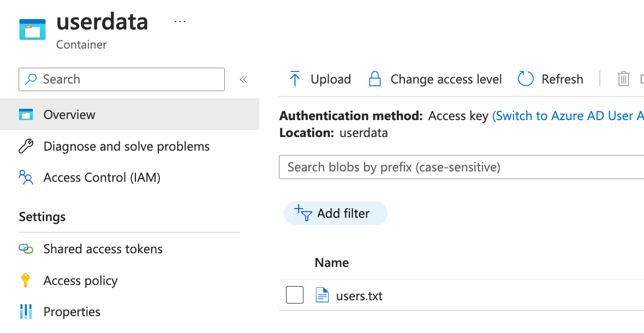Click the Upload arrow icon
644x333 pixels.
coord(295,79)
